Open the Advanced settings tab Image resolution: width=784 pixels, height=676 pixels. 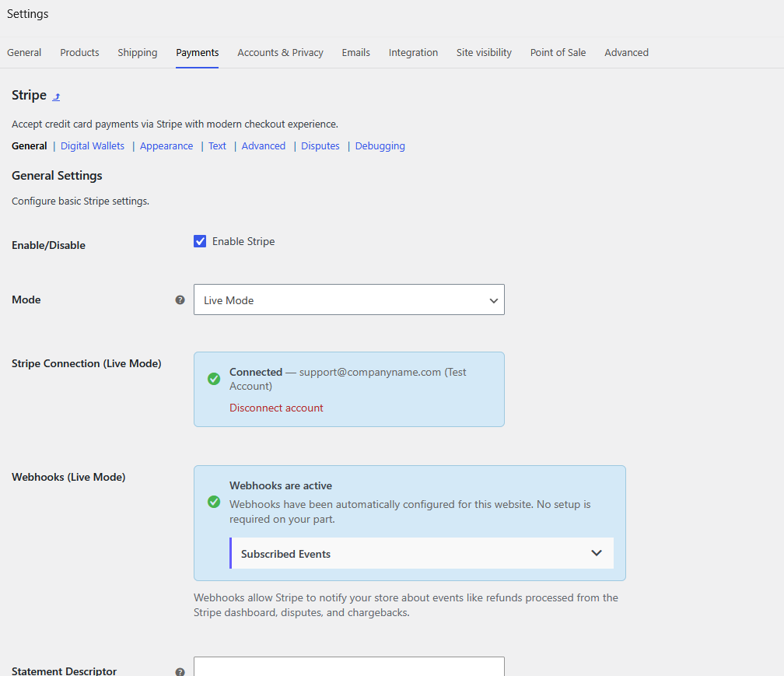point(627,52)
